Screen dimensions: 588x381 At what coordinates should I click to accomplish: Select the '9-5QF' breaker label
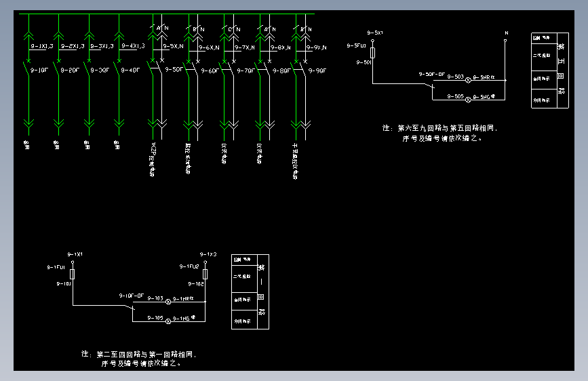pos(174,69)
